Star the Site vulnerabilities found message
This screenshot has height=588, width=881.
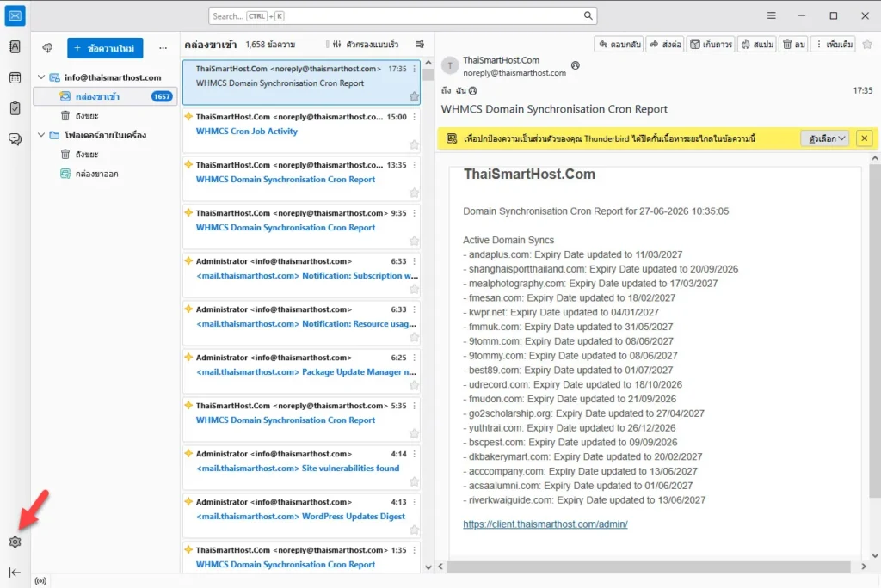(x=414, y=482)
